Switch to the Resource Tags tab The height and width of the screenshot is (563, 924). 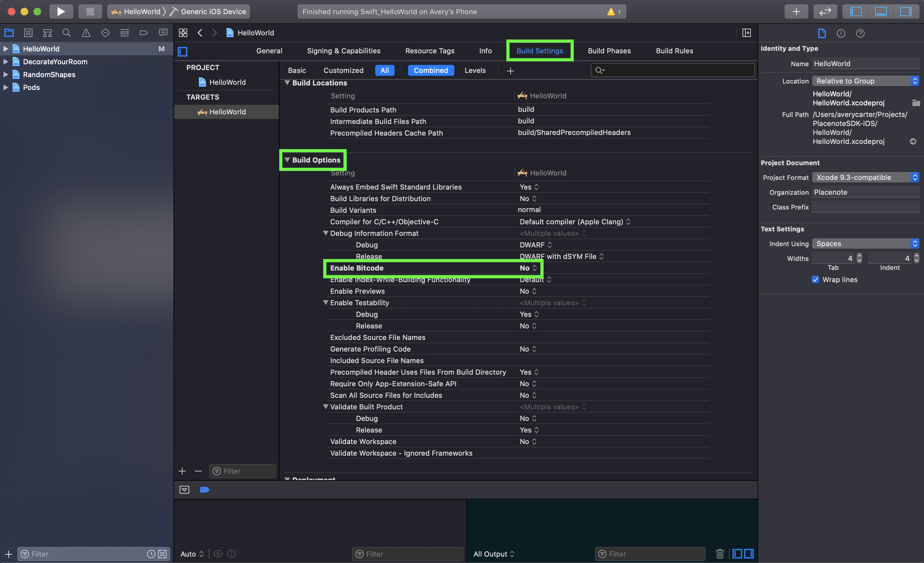(x=430, y=51)
